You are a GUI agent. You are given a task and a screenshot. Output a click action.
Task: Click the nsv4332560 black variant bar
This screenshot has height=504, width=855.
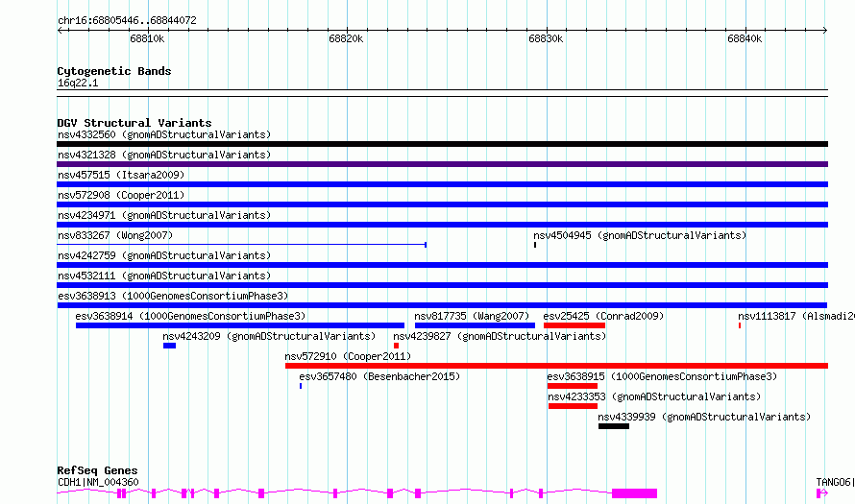click(x=442, y=144)
